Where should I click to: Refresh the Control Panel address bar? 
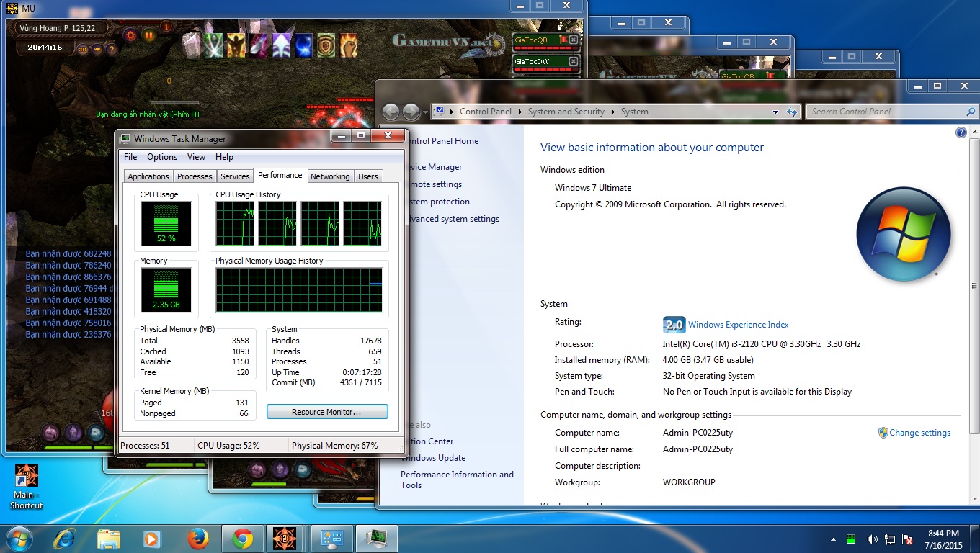pyautogui.click(x=792, y=112)
